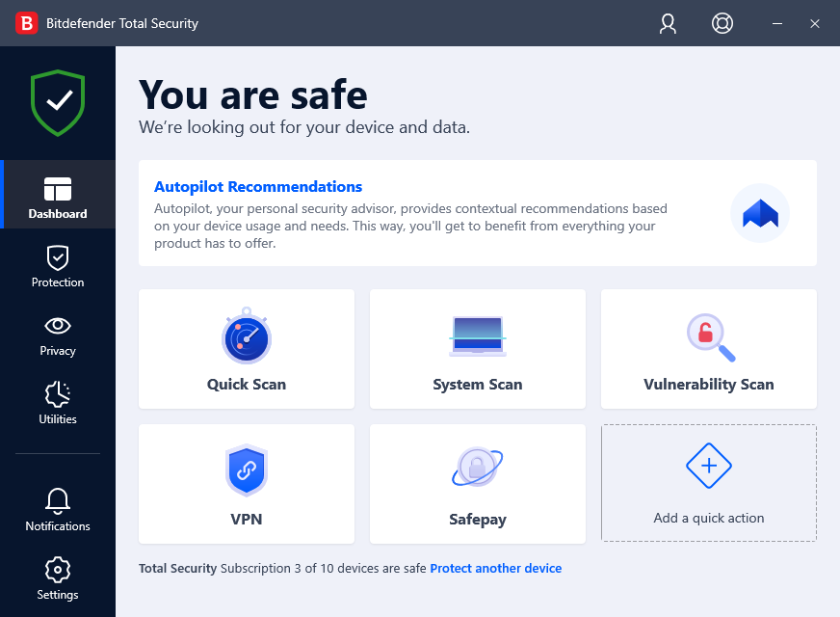
Task: Open Safepay via the padlock planet icon
Action: (478, 469)
